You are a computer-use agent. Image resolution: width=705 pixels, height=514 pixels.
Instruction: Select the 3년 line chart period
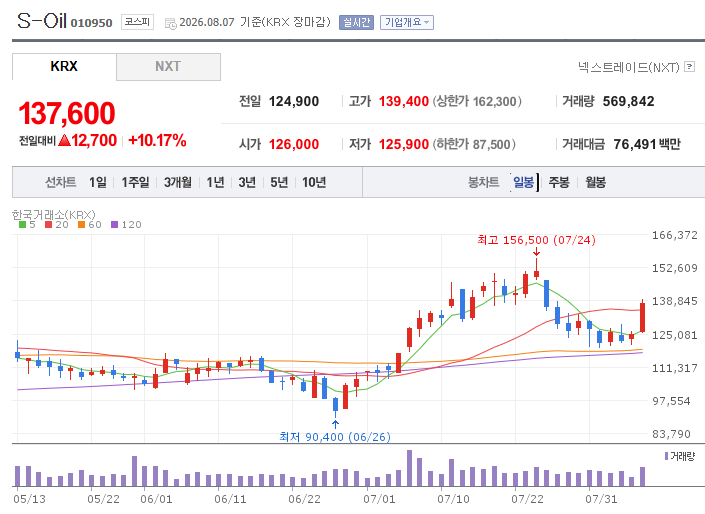coord(247,182)
